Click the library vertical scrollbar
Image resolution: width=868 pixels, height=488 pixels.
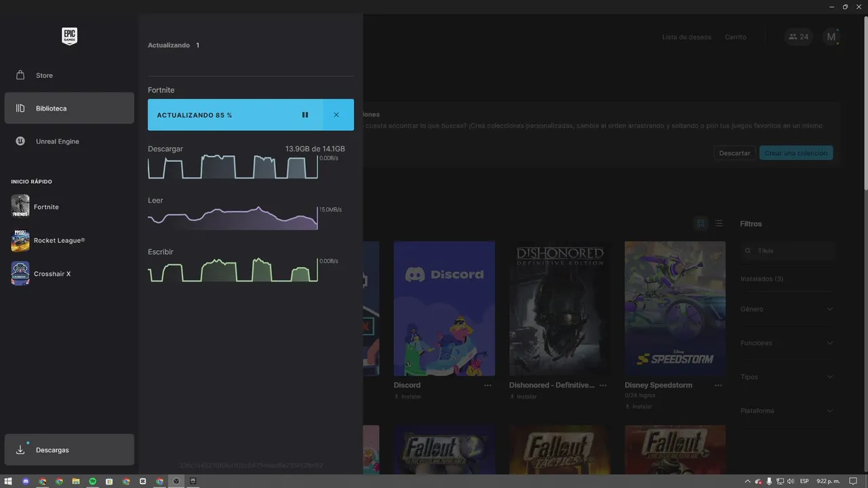click(865, 102)
